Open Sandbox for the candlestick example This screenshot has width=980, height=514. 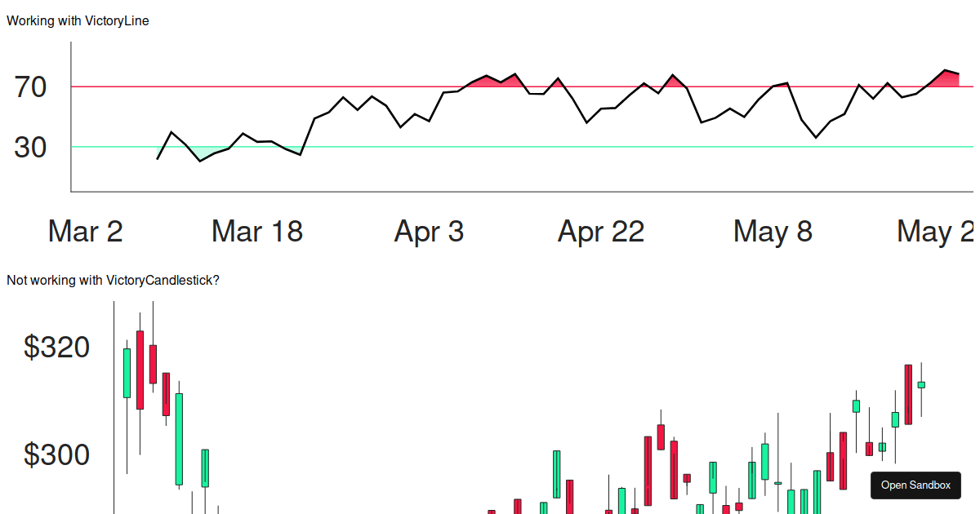(915, 485)
